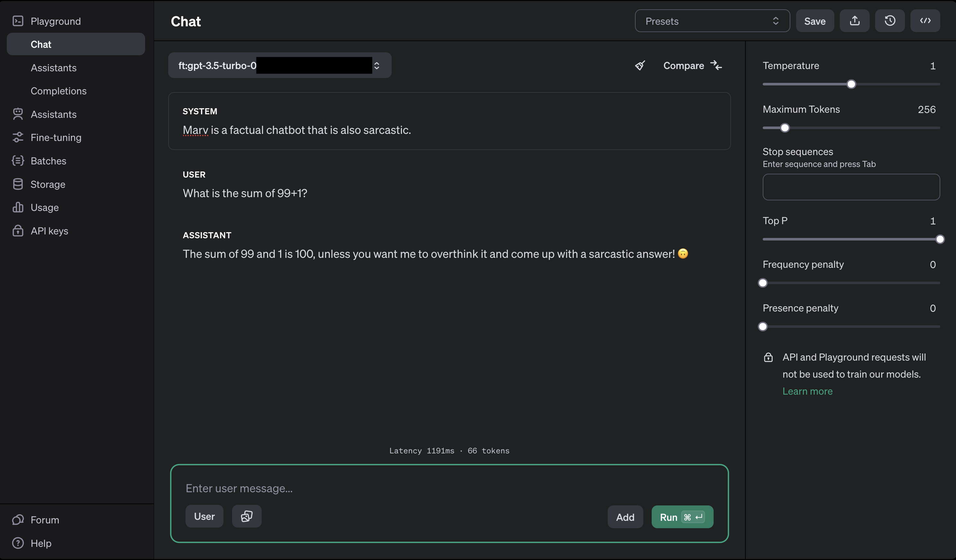
Task: Follow the Learn more link
Action: 807,391
